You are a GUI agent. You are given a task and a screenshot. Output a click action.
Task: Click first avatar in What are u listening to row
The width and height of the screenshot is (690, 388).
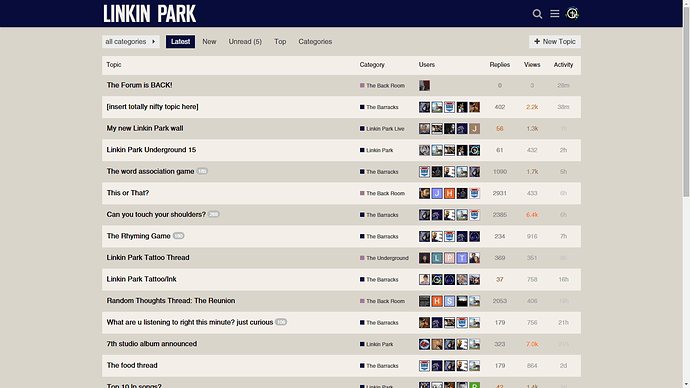pyautogui.click(x=424, y=322)
